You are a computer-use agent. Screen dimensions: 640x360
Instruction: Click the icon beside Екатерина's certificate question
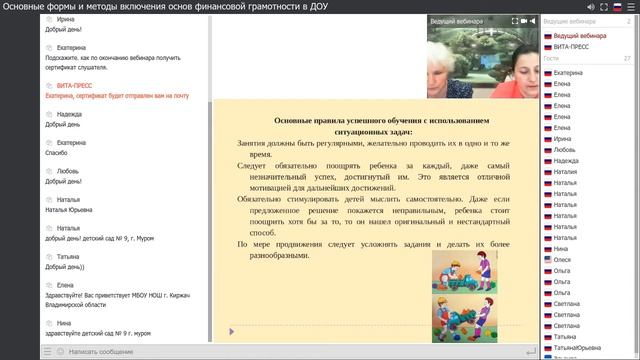point(49,48)
